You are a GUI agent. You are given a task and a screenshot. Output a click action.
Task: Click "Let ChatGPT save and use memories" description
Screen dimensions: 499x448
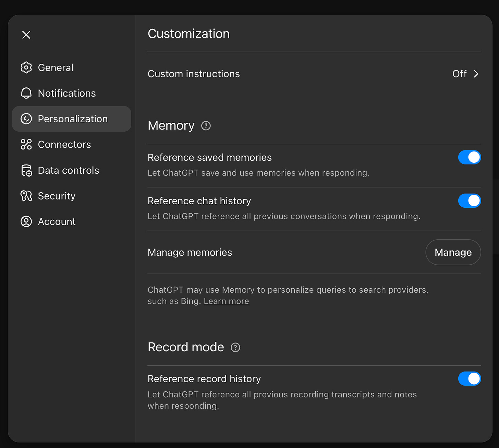[x=259, y=173]
